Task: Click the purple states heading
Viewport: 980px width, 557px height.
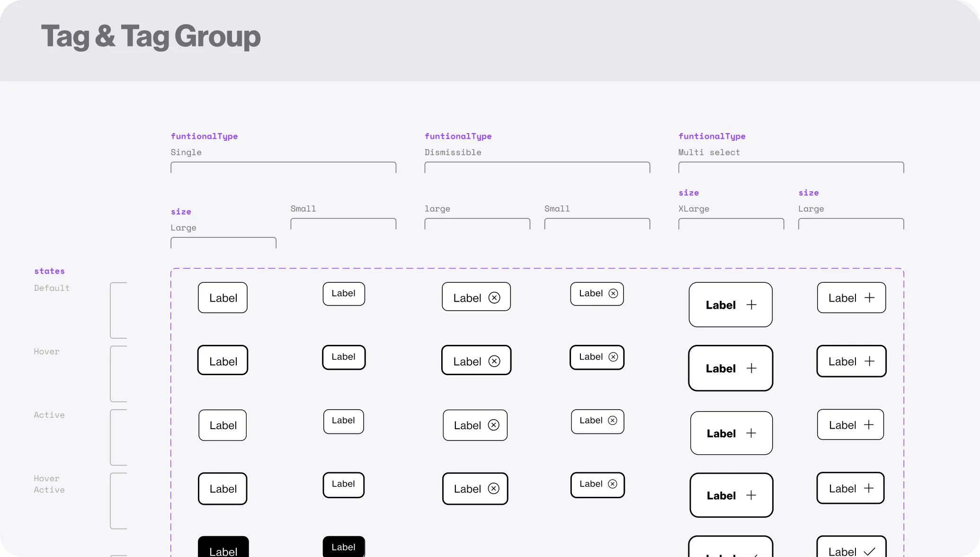Action: pos(49,271)
